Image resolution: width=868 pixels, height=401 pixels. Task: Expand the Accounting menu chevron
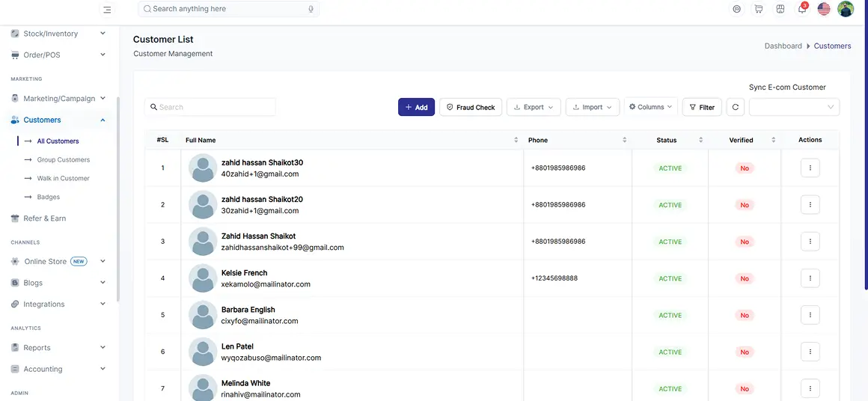coord(103,368)
